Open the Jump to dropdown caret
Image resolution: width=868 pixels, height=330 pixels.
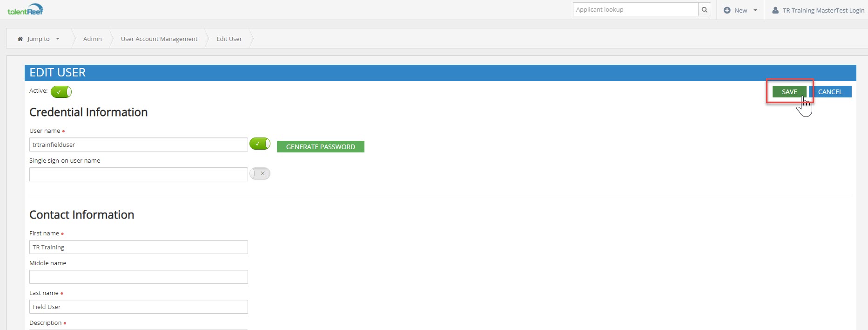pos(58,39)
